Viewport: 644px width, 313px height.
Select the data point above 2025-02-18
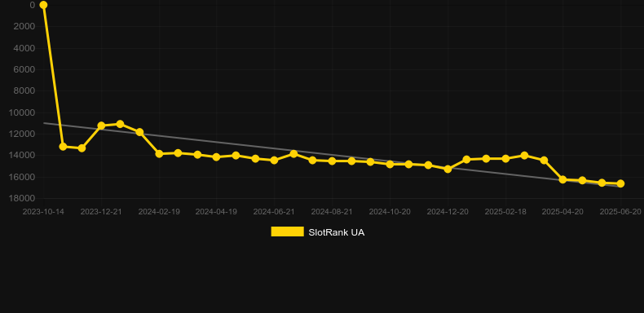[505, 159]
